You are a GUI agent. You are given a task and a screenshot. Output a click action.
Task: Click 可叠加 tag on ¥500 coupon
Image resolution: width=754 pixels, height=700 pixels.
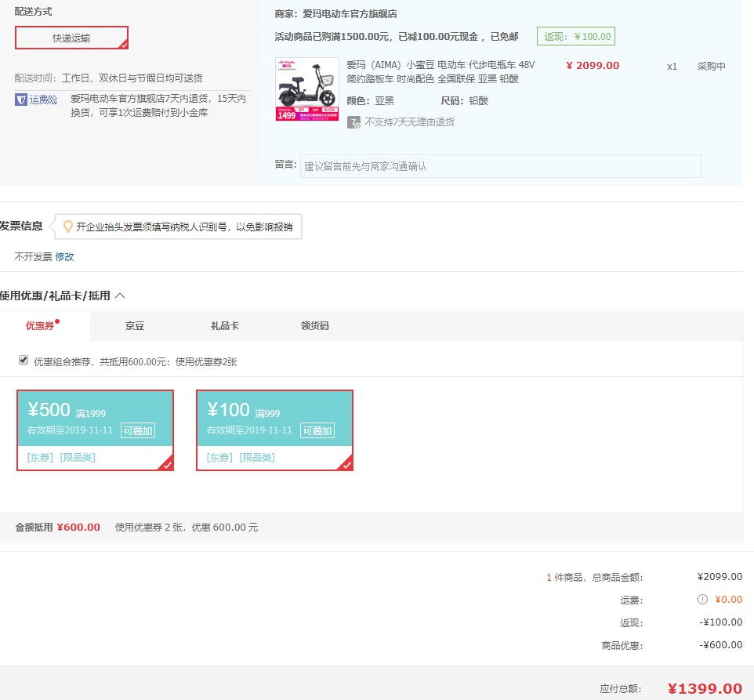(x=137, y=431)
